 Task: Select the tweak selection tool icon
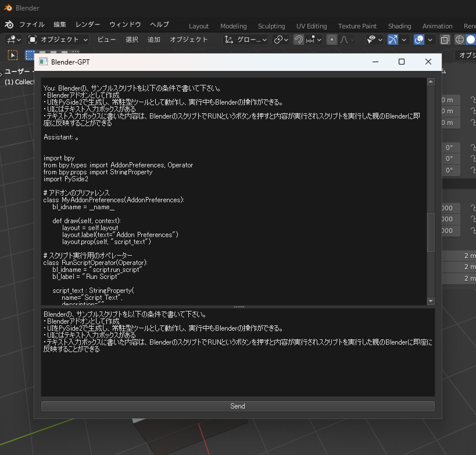click(12, 55)
